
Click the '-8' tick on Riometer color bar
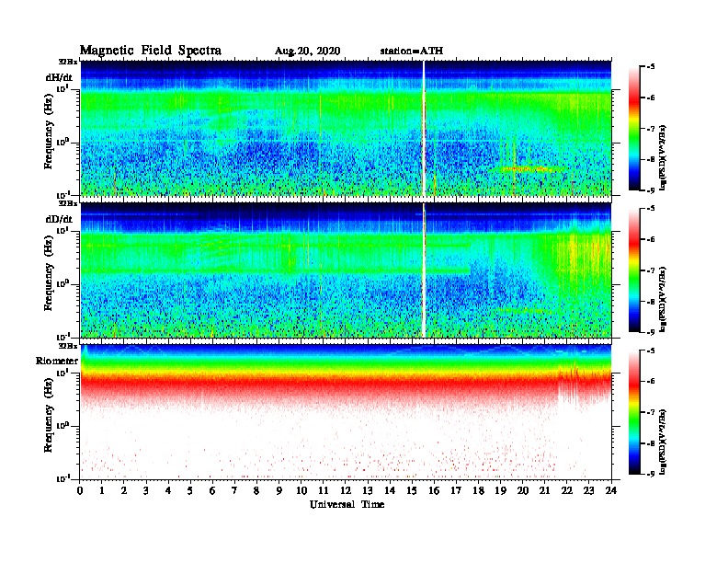(x=650, y=443)
